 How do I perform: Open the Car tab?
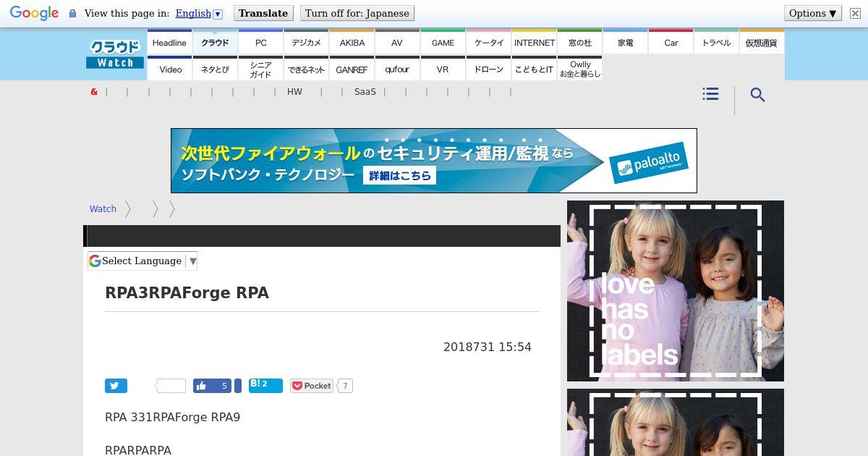point(671,42)
